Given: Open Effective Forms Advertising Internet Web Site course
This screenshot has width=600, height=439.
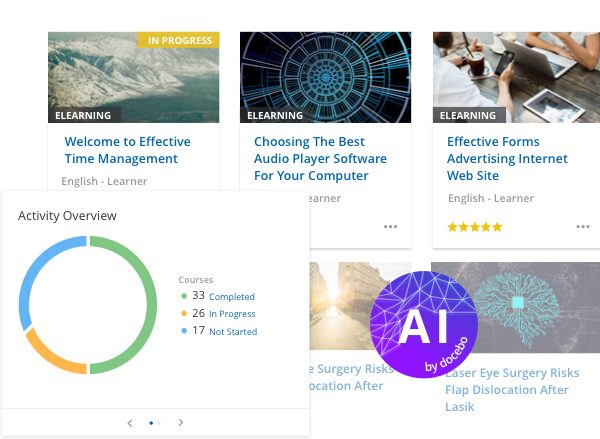Looking at the screenshot, I should [507, 158].
